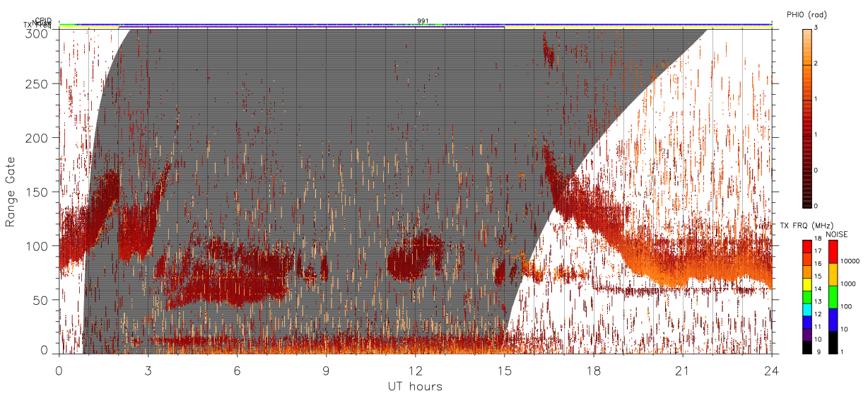Click the 'NOISE' legend title
The image size is (868, 401).
[837, 234]
